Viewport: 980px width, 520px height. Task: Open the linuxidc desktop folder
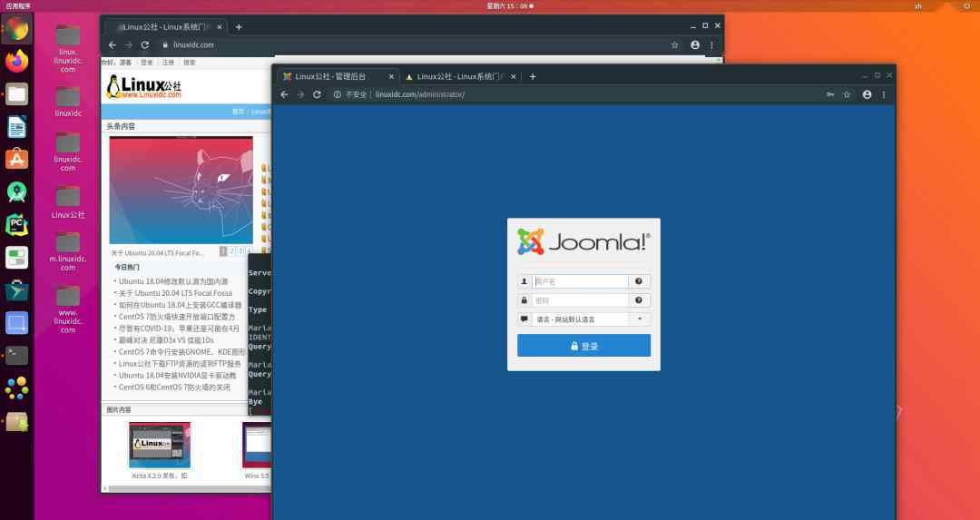coord(68,102)
